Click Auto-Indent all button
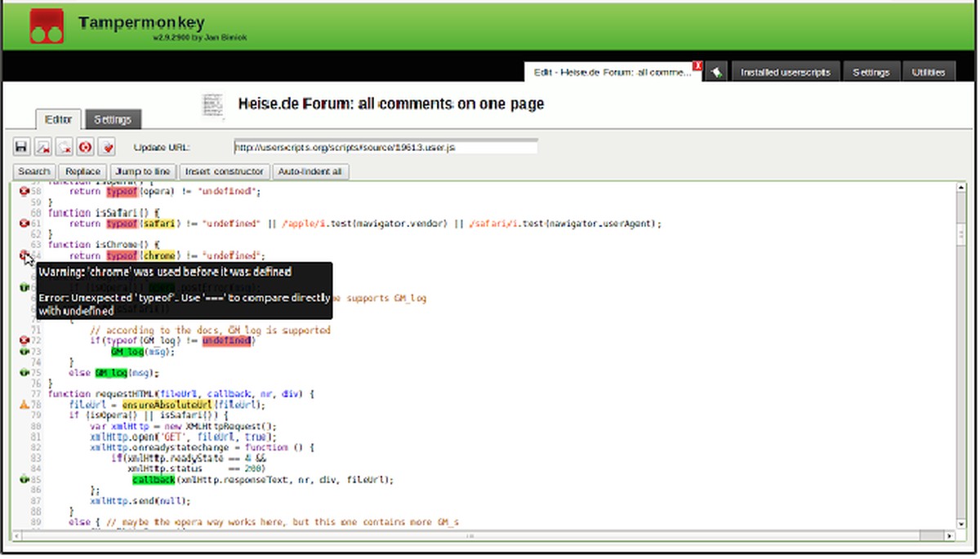The image size is (980, 559). [312, 171]
